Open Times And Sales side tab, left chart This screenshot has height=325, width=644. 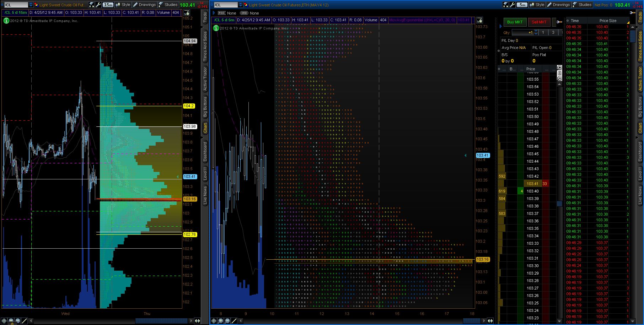click(205, 47)
